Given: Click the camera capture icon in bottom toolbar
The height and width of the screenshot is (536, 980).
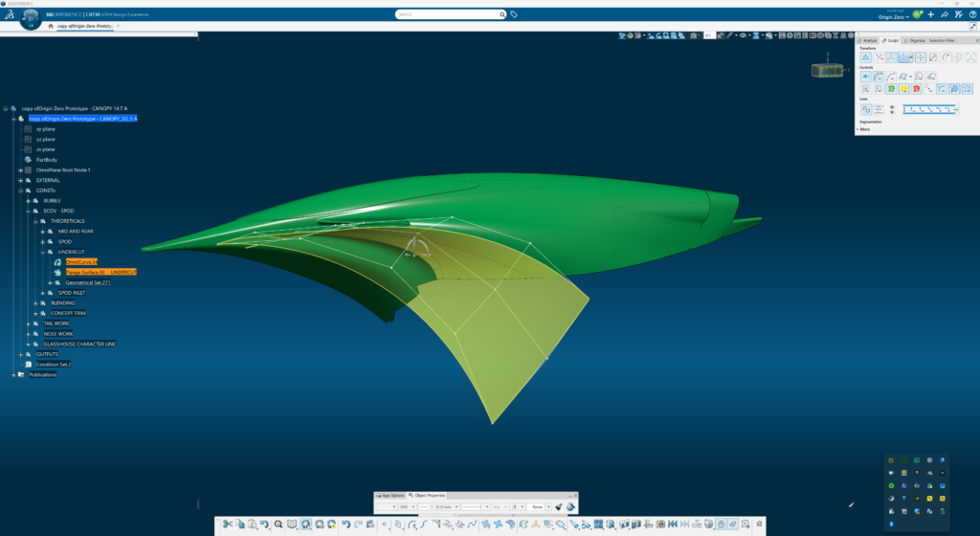Looking at the screenshot, I should pyautogui.click(x=660, y=524).
